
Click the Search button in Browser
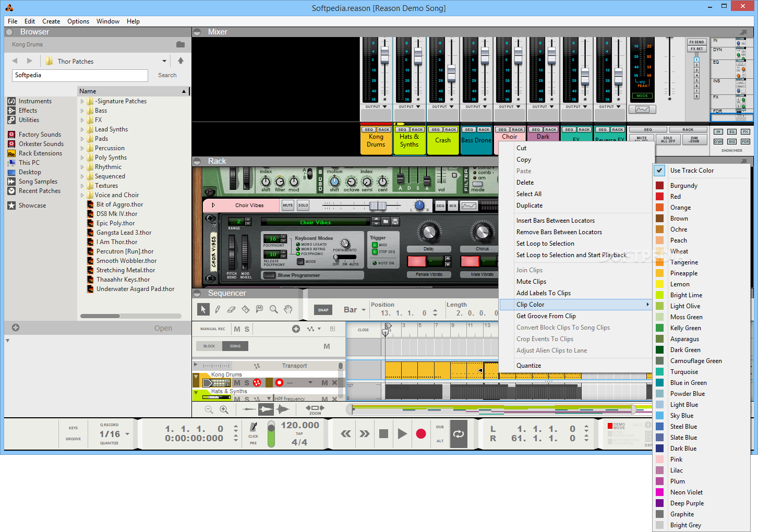[167, 75]
